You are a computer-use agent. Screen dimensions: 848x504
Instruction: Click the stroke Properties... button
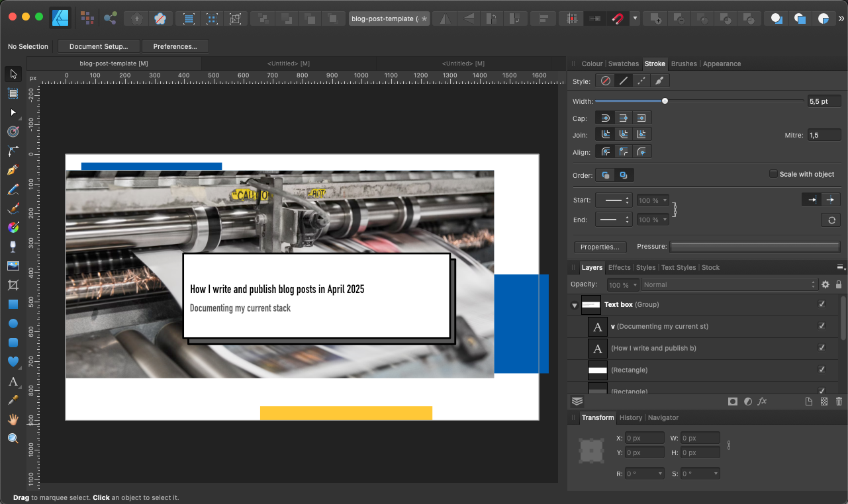[600, 247]
